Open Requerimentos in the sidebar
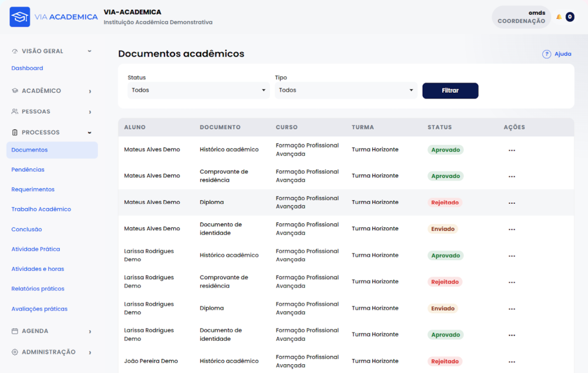The width and height of the screenshot is (588, 373). [33, 190]
